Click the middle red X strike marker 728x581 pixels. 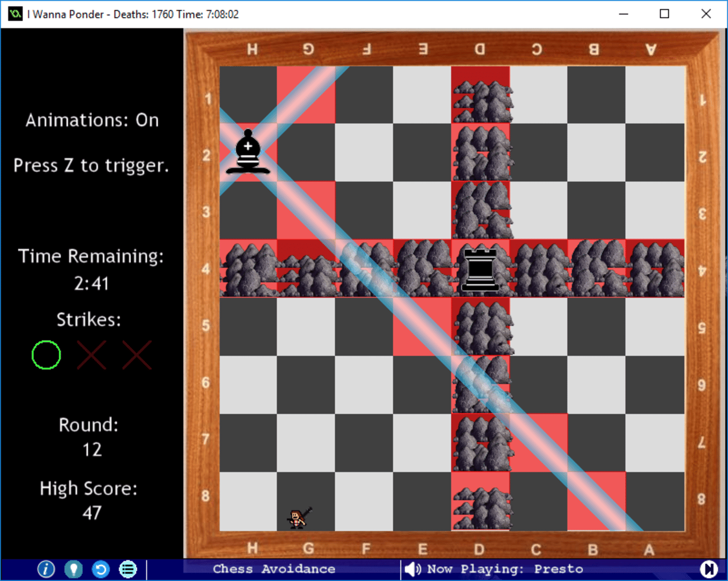[91, 355]
